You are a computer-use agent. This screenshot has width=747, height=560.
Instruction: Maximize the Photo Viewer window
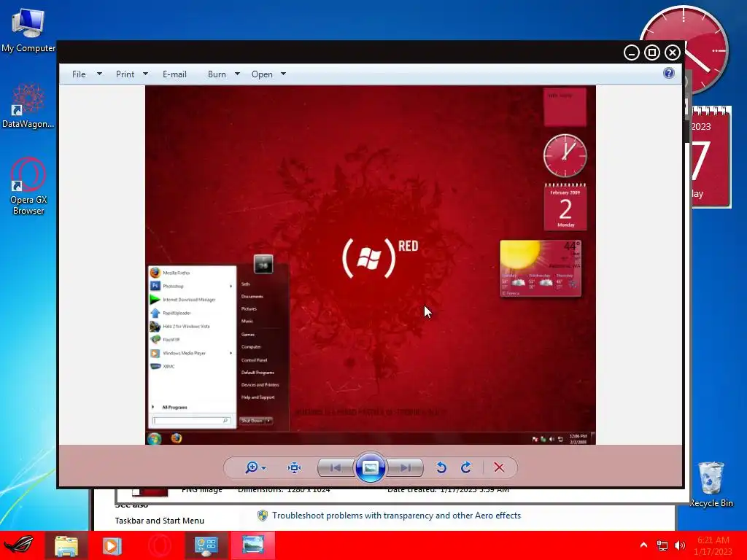pos(652,52)
